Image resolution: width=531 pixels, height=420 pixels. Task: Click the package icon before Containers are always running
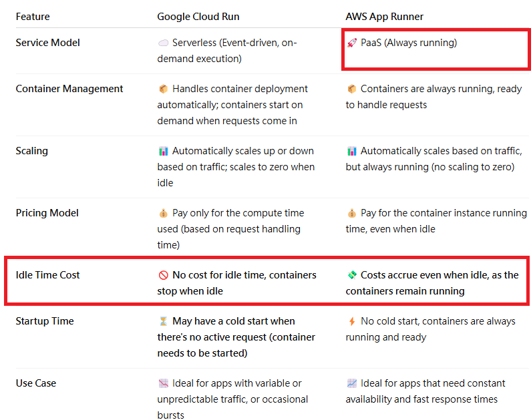(x=352, y=89)
